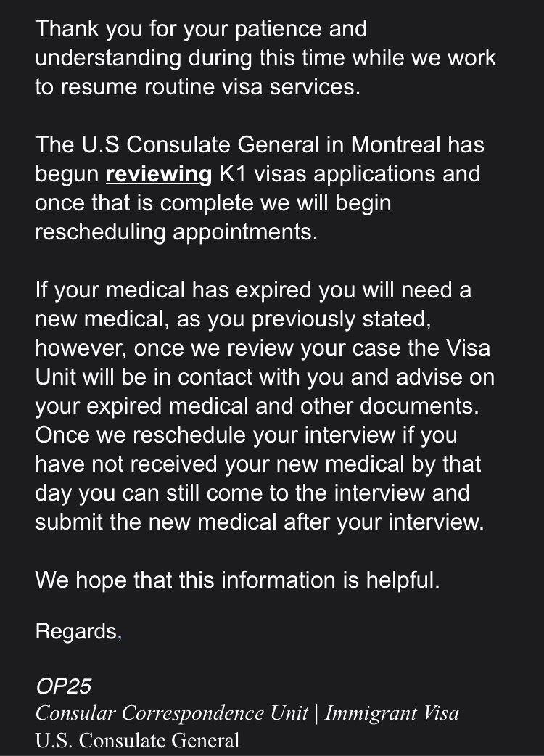Screen dimensions: 544x756
Task: Click "We hope that this information is helpful."
Action: click(237, 580)
